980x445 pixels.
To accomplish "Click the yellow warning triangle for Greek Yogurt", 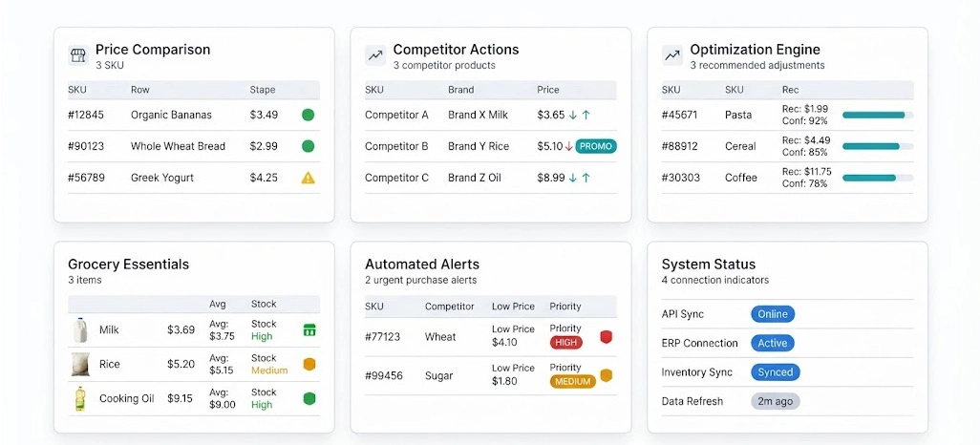I will click(x=309, y=179).
